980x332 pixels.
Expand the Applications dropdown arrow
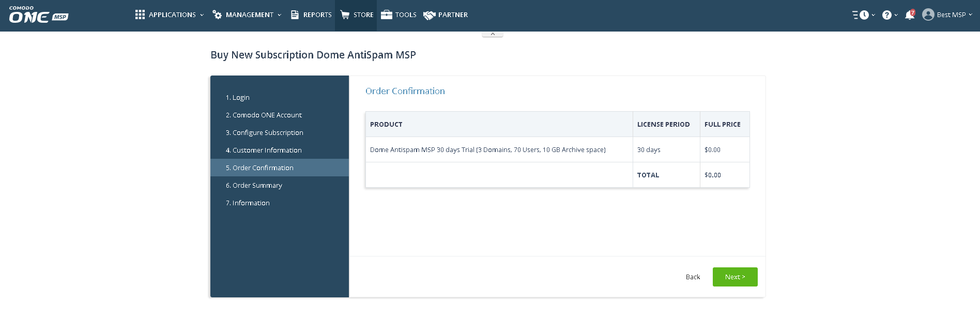click(x=202, y=15)
